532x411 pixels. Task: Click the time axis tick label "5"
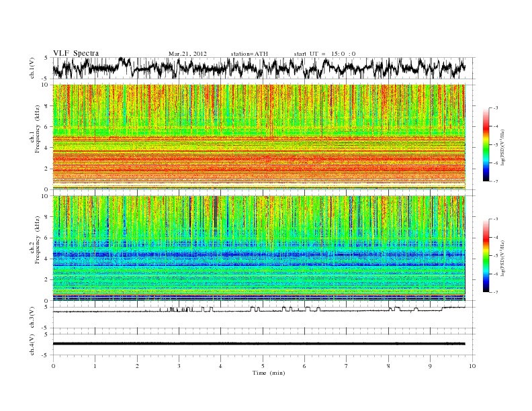pyautogui.click(x=263, y=366)
